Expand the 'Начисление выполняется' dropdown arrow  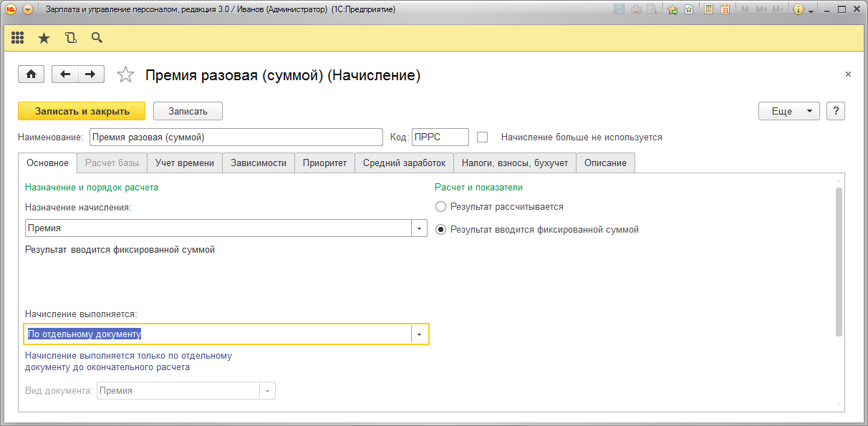(420, 334)
